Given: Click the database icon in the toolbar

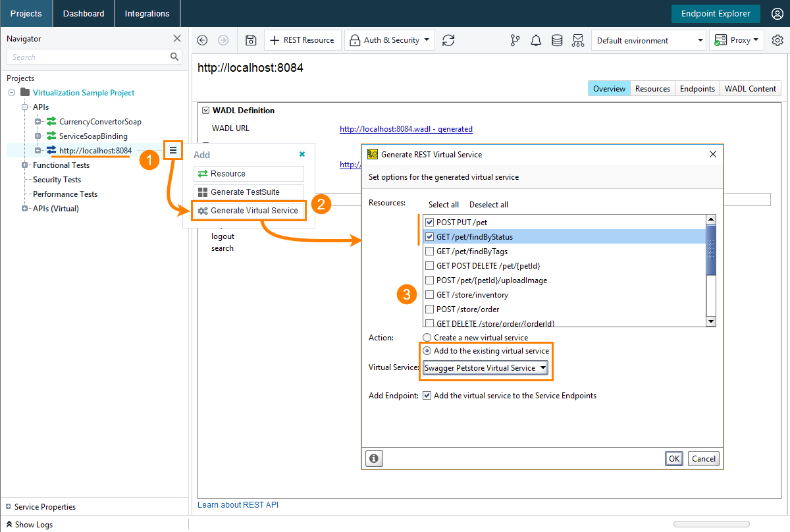Looking at the screenshot, I should [x=557, y=40].
